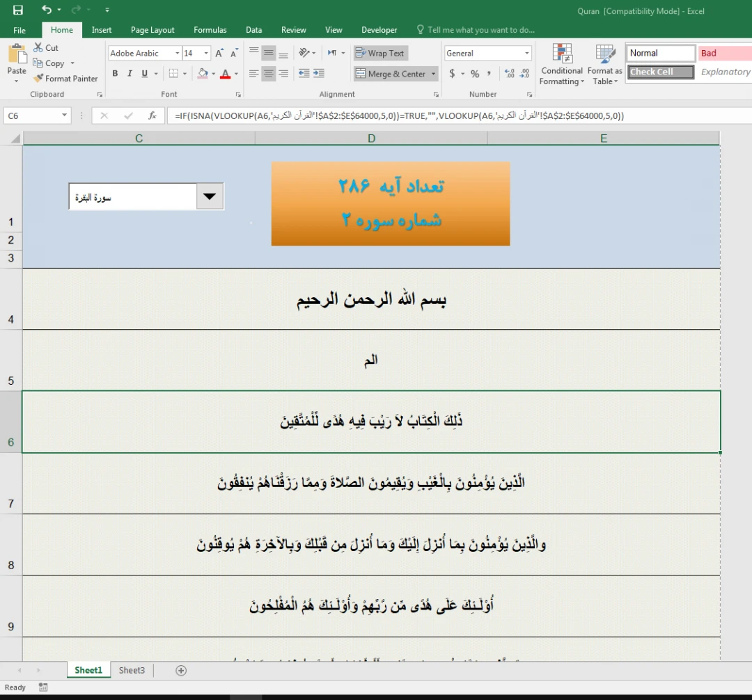Open the surah selection combo box dropdown
752x700 pixels.
coord(210,197)
